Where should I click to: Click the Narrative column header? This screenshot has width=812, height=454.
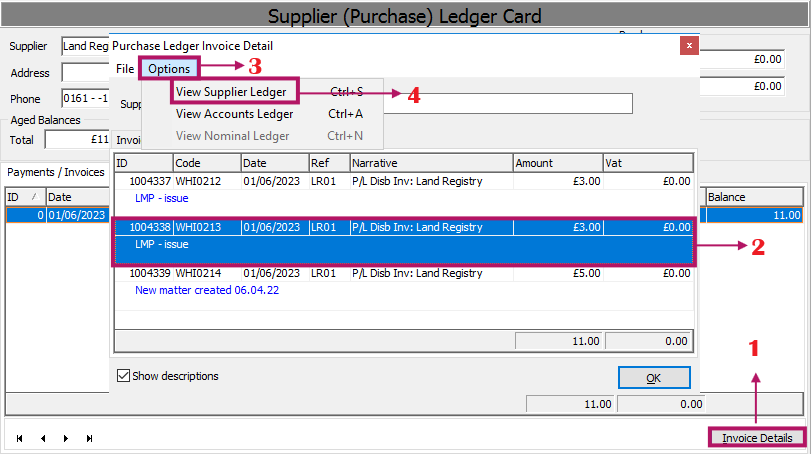(431, 163)
